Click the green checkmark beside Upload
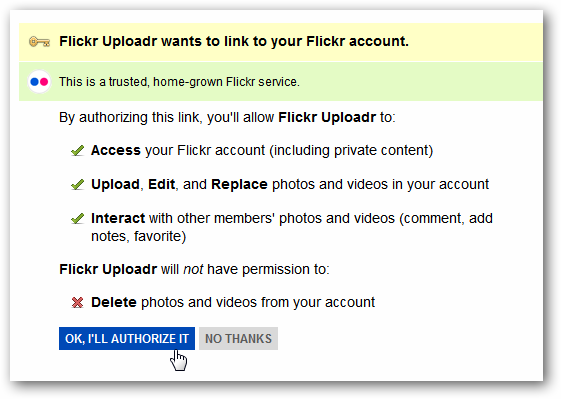Viewport: 561px width, 399px height. [x=78, y=185]
